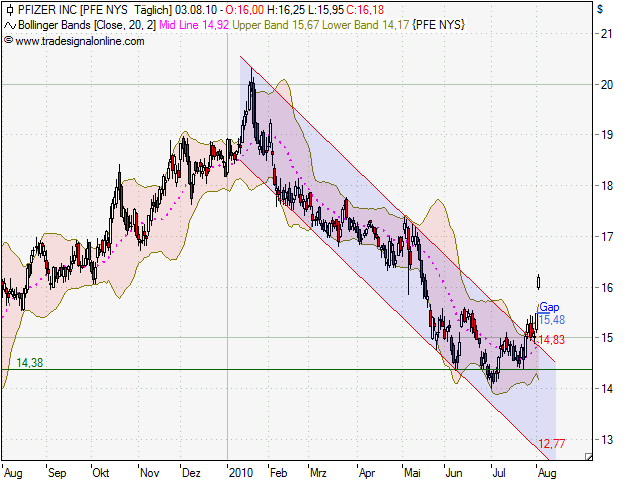Click the copyright eye icon beside tradesignalonline
640x480 pixels.
pos(9,40)
